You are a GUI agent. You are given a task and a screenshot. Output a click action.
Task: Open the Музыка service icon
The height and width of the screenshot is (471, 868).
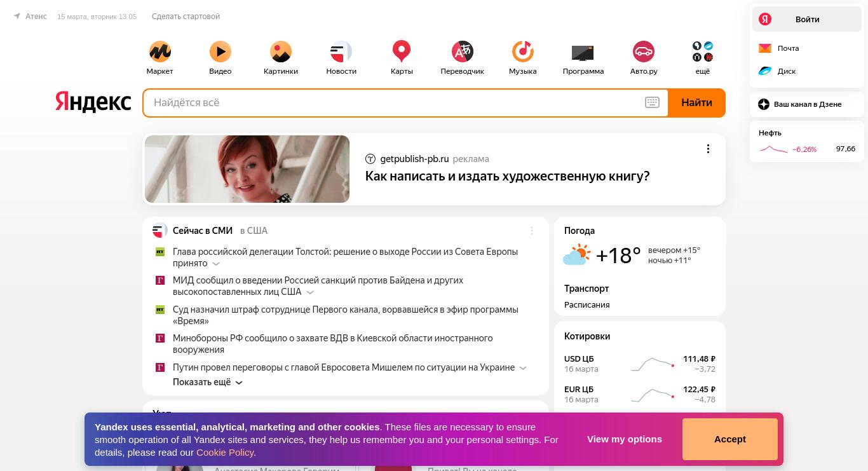click(x=523, y=51)
